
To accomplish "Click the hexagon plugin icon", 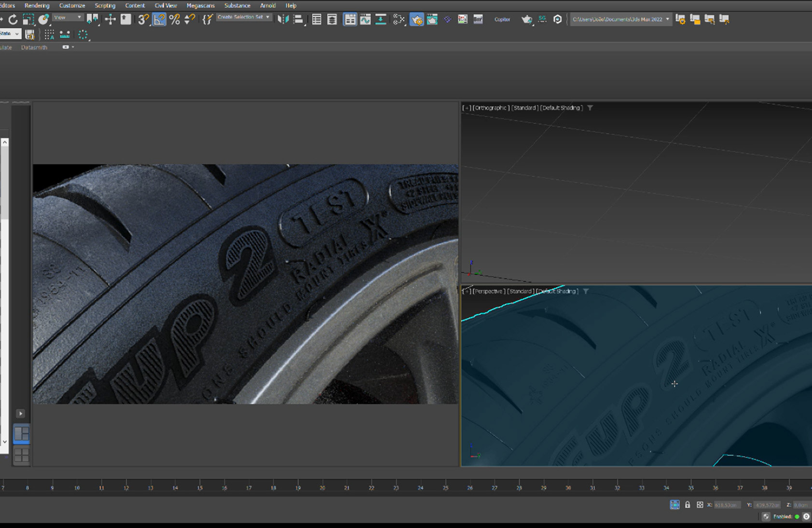I will [558, 19].
